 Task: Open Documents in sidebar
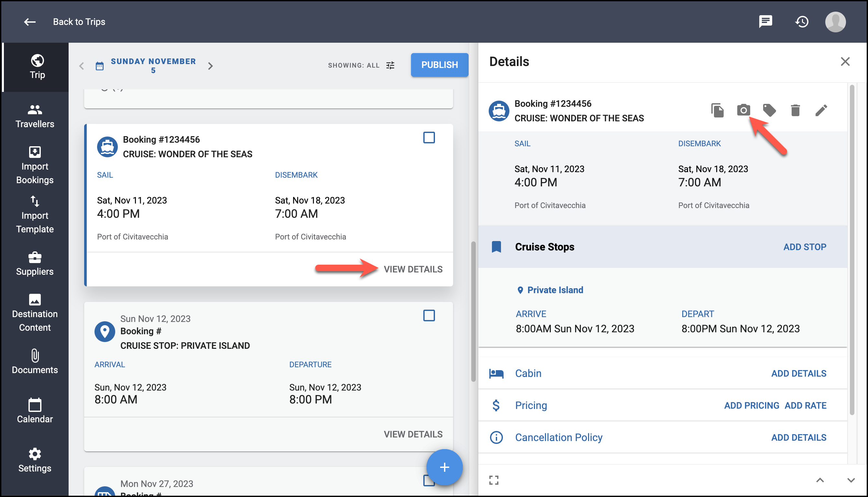coord(35,362)
